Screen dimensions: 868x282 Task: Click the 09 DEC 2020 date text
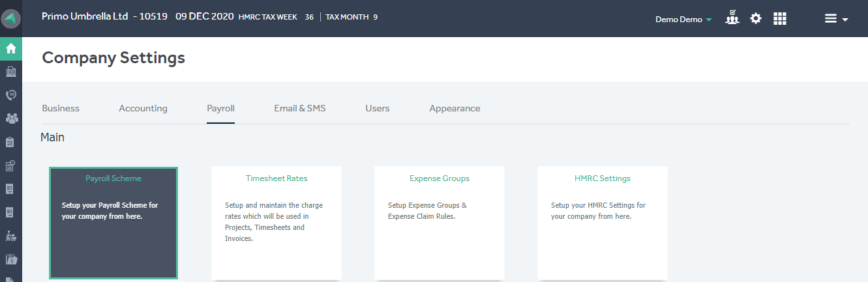[203, 17]
